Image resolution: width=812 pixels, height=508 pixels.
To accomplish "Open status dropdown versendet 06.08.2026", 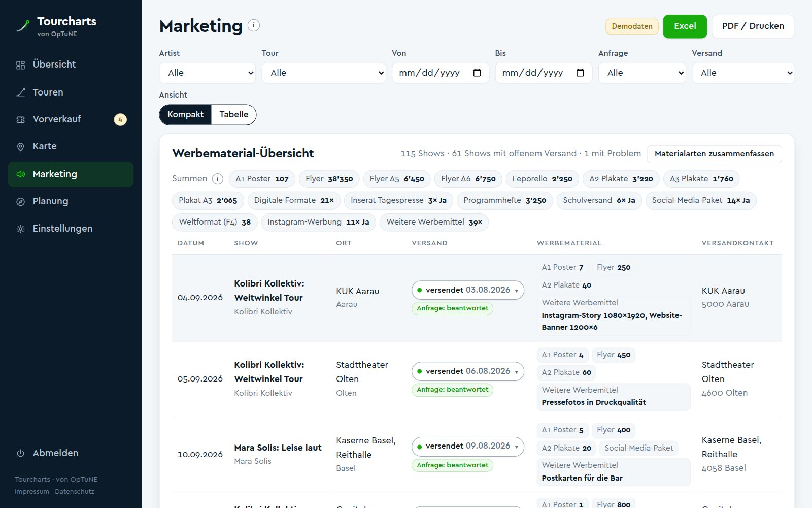I will pyautogui.click(x=468, y=371).
